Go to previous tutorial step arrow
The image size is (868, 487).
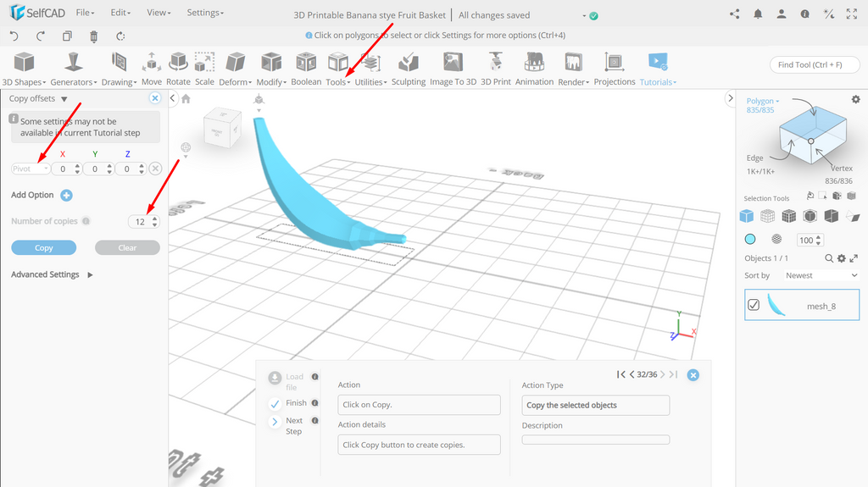pos(632,374)
